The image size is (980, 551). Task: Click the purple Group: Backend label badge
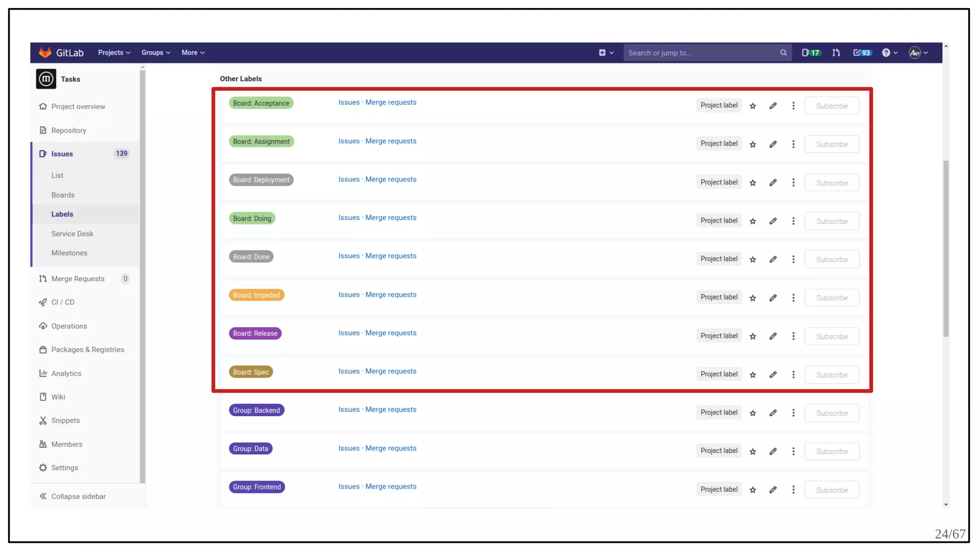pos(256,410)
